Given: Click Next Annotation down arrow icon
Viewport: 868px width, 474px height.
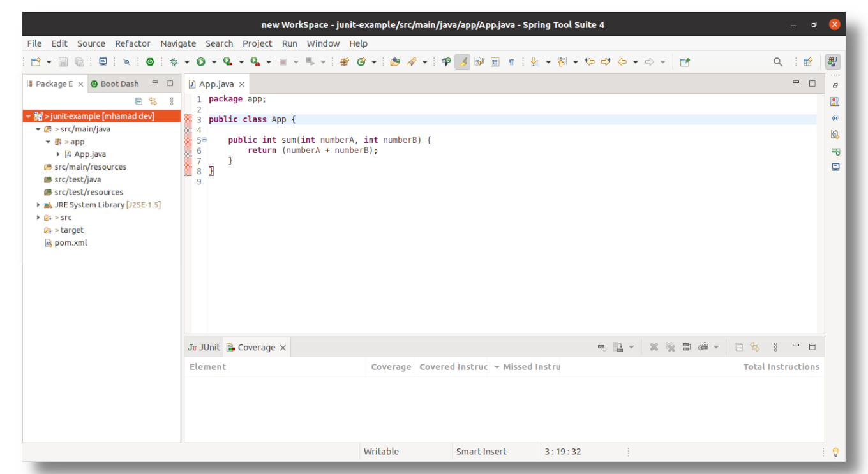Looking at the screenshot, I should click(x=535, y=62).
